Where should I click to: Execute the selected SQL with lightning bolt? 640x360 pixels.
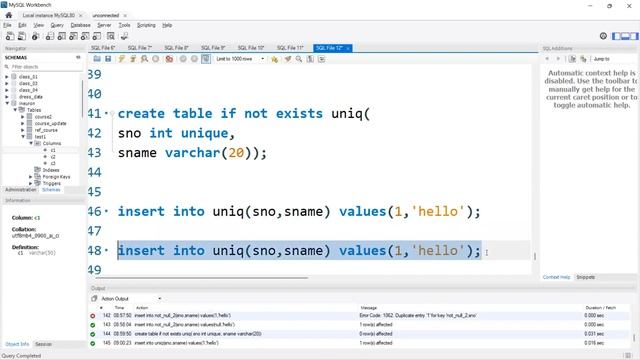click(x=122, y=59)
